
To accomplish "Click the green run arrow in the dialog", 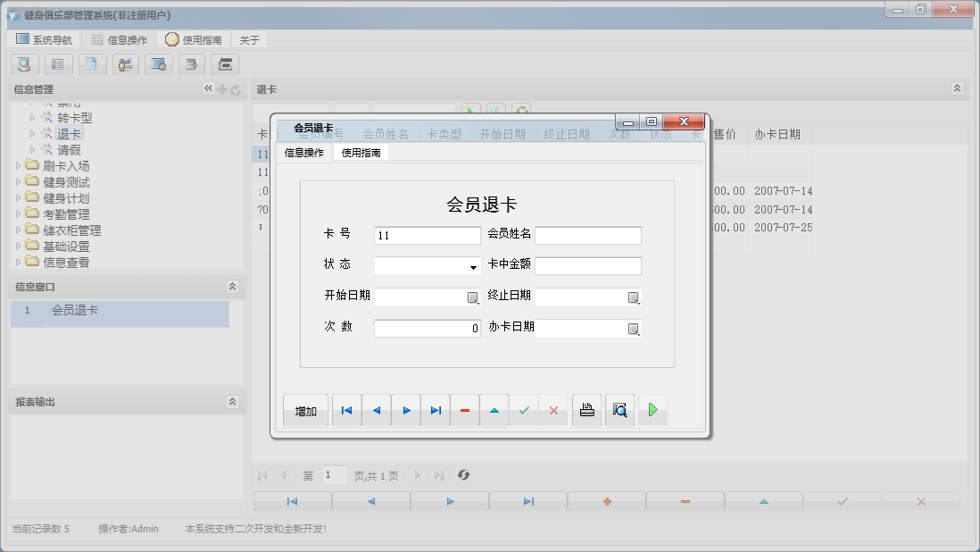I will click(652, 410).
